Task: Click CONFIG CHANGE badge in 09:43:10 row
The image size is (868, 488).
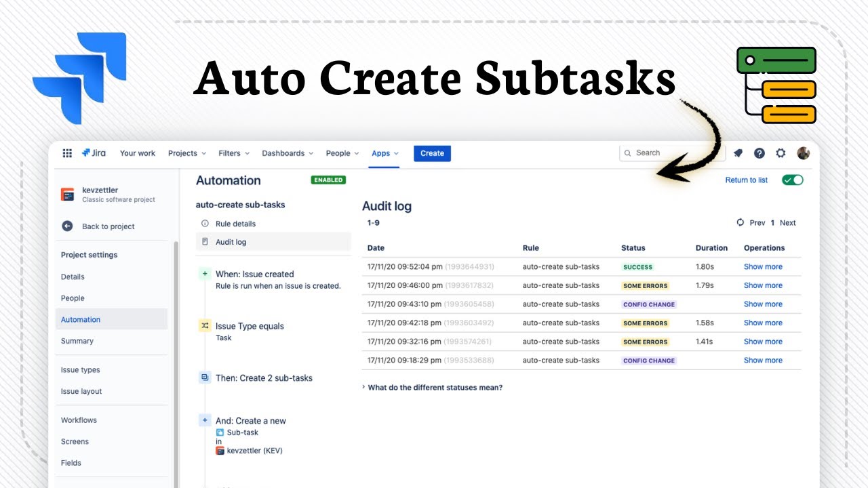Action: tap(649, 304)
